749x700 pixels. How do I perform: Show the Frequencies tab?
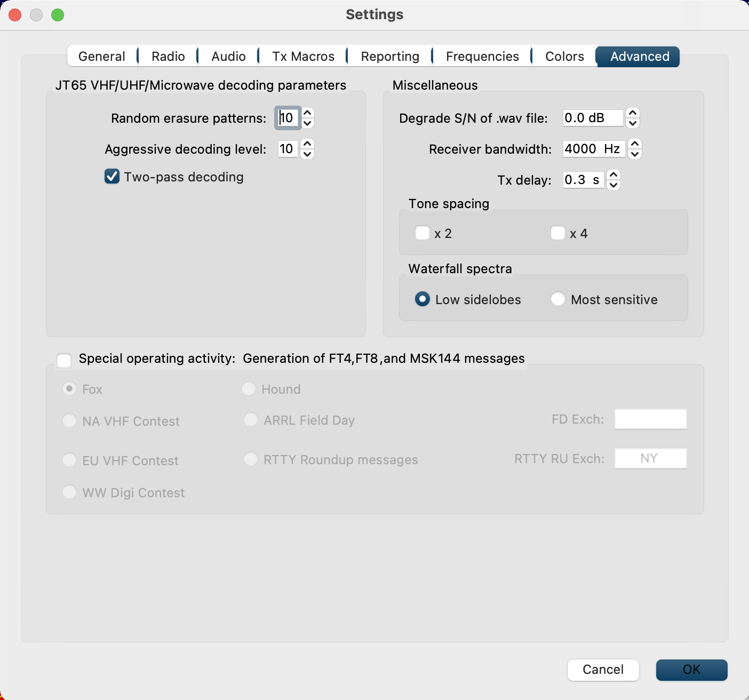(x=482, y=57)
